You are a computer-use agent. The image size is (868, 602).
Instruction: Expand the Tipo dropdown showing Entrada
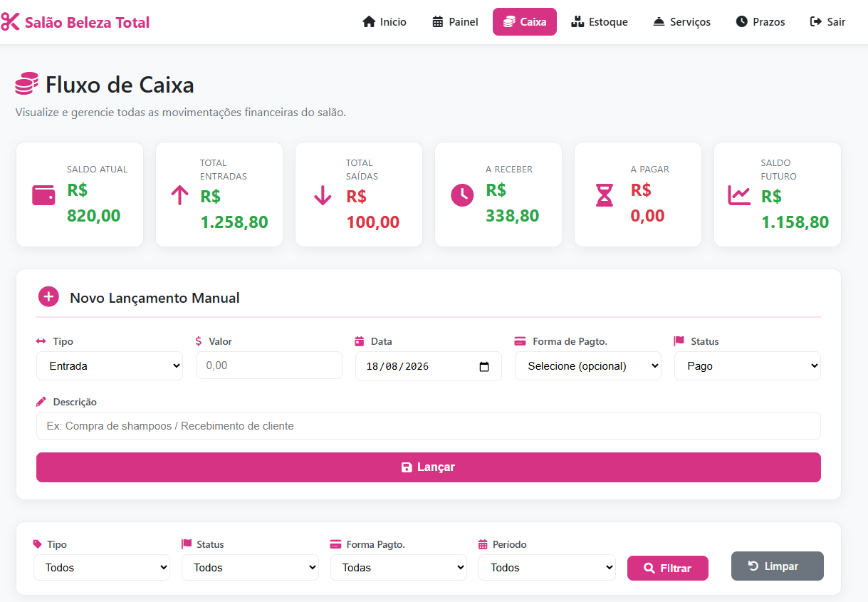pyautogui.click(x=110, y=366)
